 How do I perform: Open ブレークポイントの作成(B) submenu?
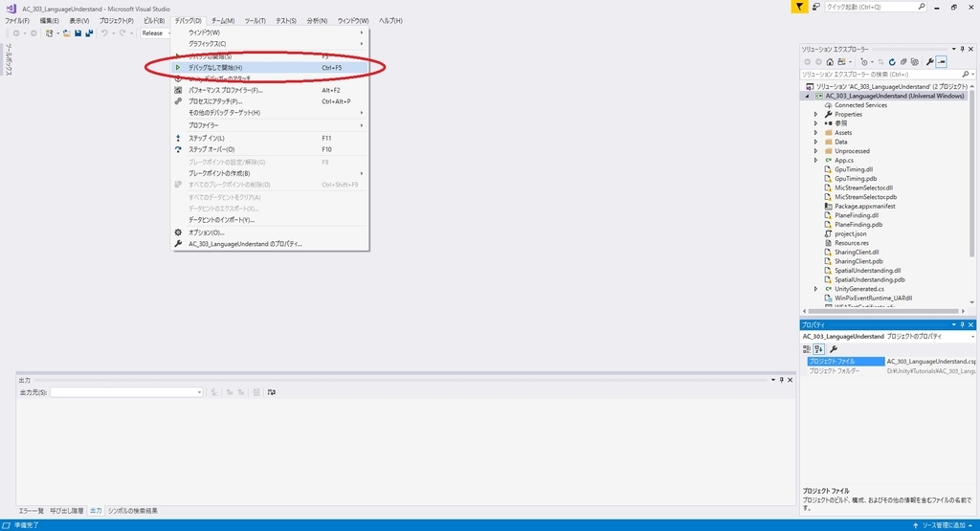270,173
